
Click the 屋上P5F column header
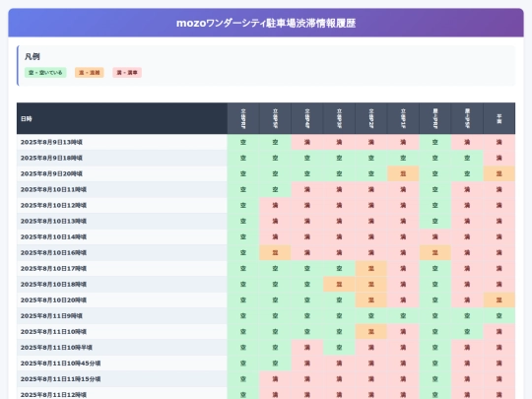[467, 118]
